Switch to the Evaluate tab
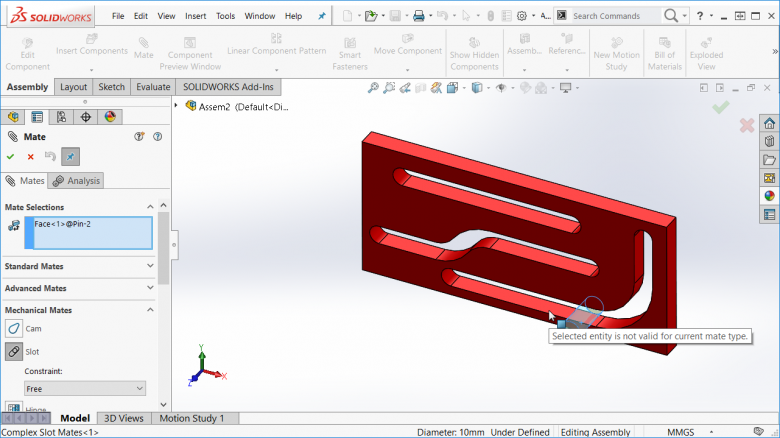The image size is (780, 438). [153, 87]
